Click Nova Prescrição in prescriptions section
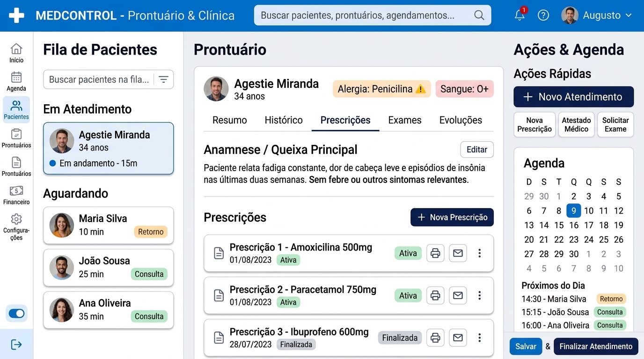 (452, 217)
